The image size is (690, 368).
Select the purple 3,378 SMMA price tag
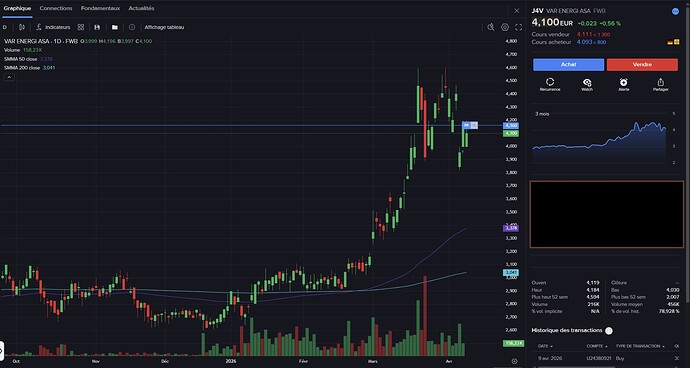[510, 228]
